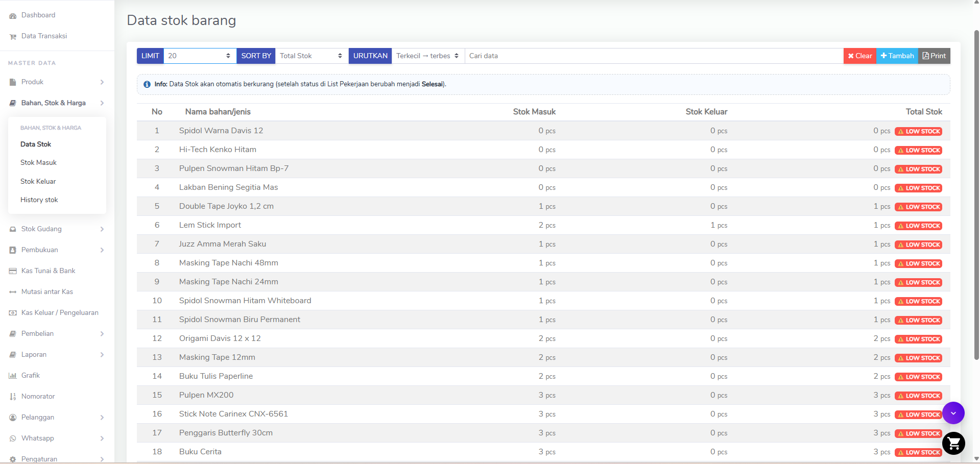
Task: Click Nama bahan/jenis column header
Action: [x=218, y=112]
